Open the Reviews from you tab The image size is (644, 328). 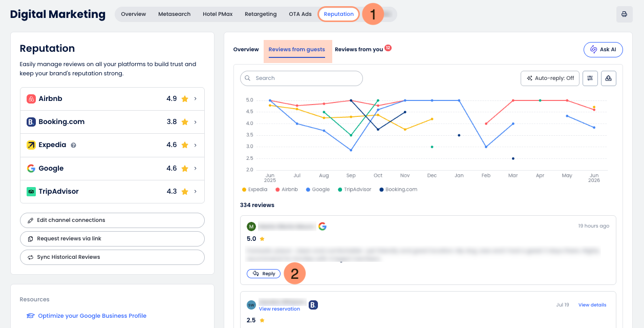[359, 49]
